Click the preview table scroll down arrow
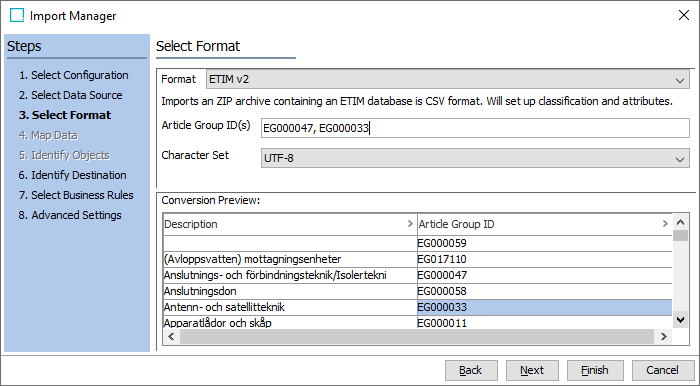The width and height of the screenshot is (700, 386). (680, 320)
